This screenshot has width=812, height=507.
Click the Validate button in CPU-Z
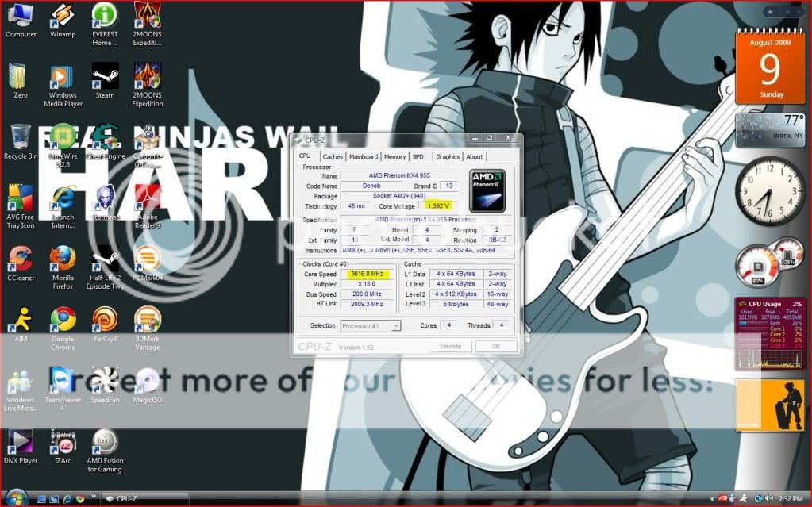pos(450,346)
